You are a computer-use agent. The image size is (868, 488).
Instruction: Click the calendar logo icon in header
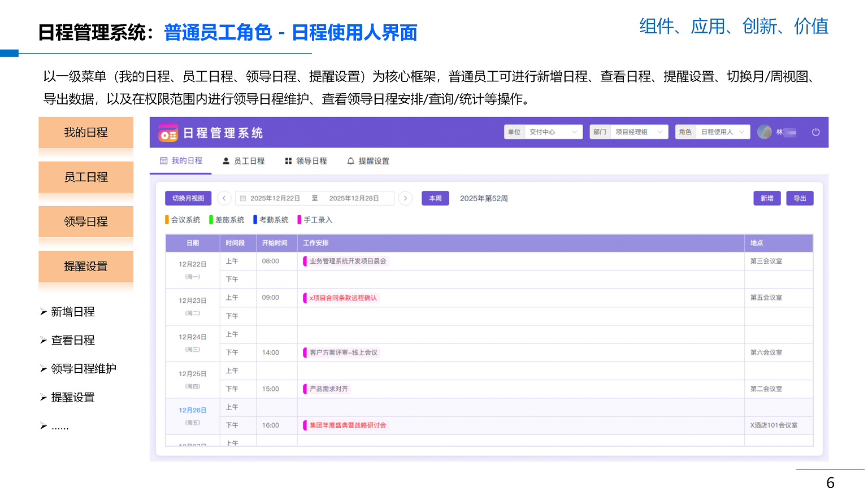168,132
